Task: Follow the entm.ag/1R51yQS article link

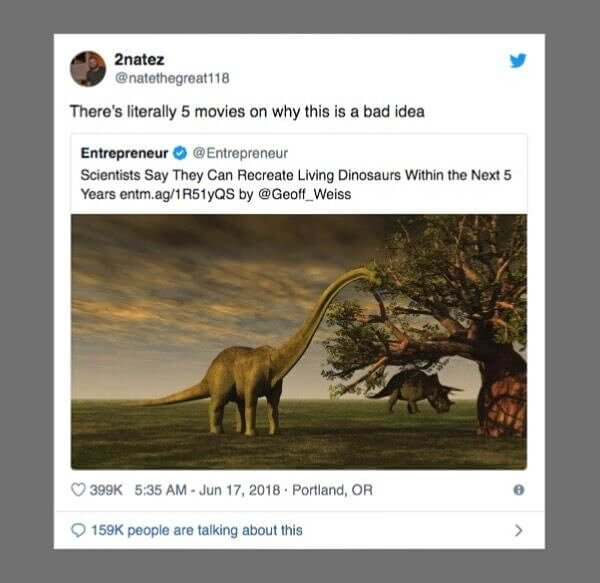Action: [177, 194]
